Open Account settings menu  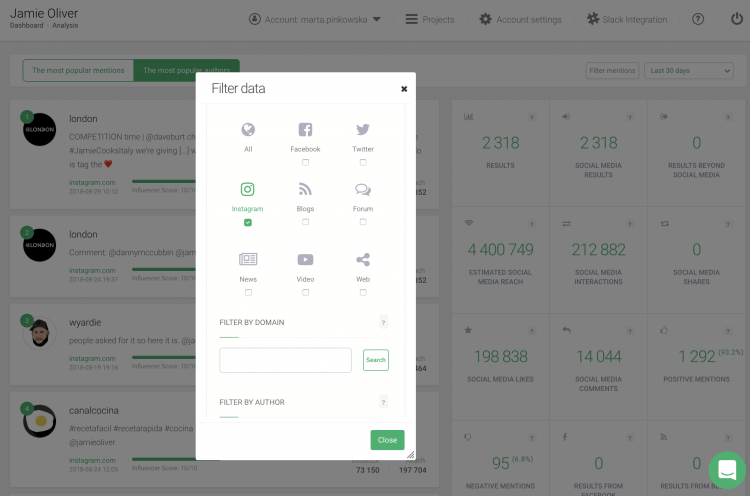point(520,20)
